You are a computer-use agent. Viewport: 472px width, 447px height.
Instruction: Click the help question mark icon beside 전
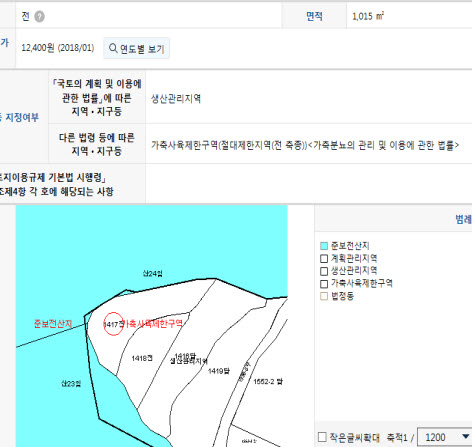click(39, 16)
